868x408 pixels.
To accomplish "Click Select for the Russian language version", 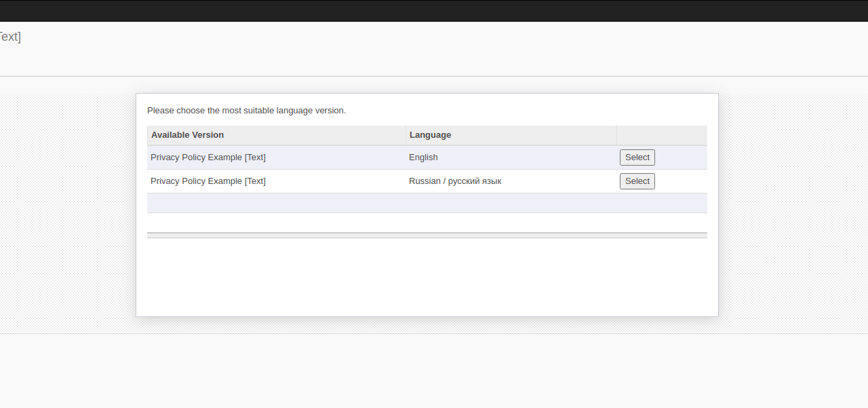I will 637,181.
